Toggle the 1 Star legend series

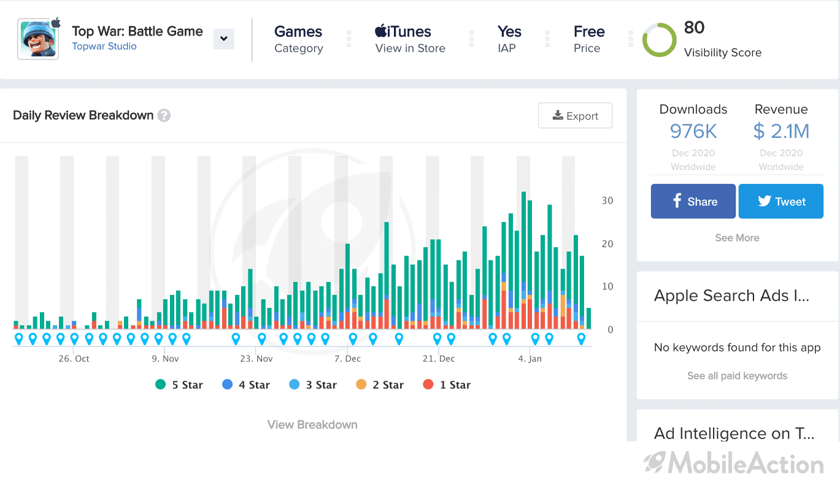(x=447, y=385)
